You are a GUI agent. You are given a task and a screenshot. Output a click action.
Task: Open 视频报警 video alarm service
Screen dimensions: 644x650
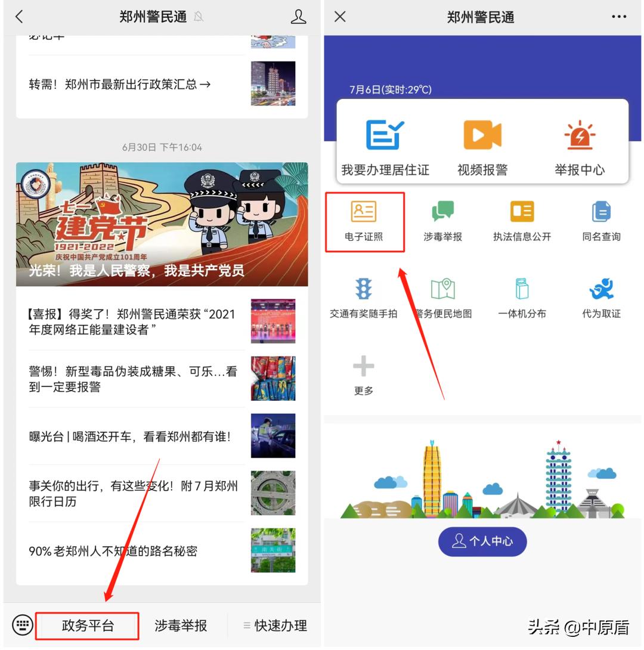[x=482, y=143]
